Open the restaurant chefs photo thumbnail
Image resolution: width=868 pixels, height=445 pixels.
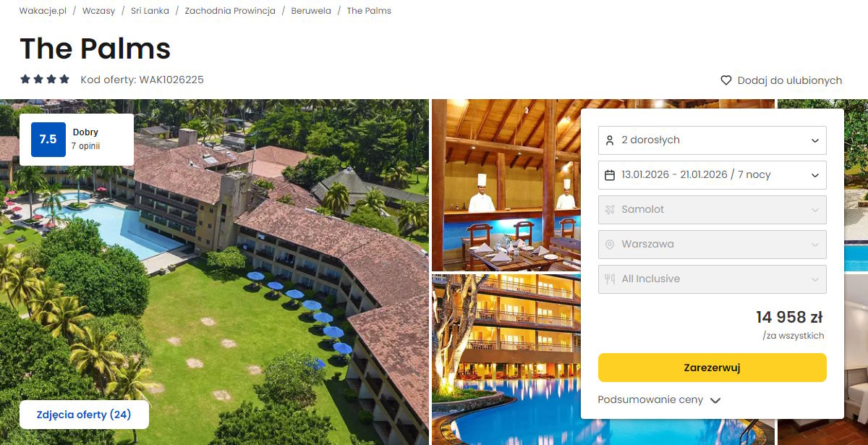coord(506,185)
